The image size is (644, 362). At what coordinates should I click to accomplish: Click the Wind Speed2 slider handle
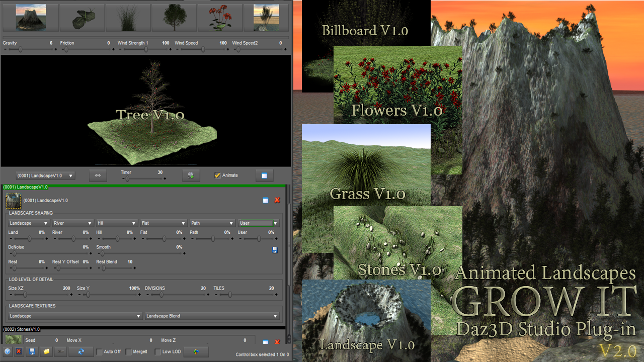tap(238, 49)
